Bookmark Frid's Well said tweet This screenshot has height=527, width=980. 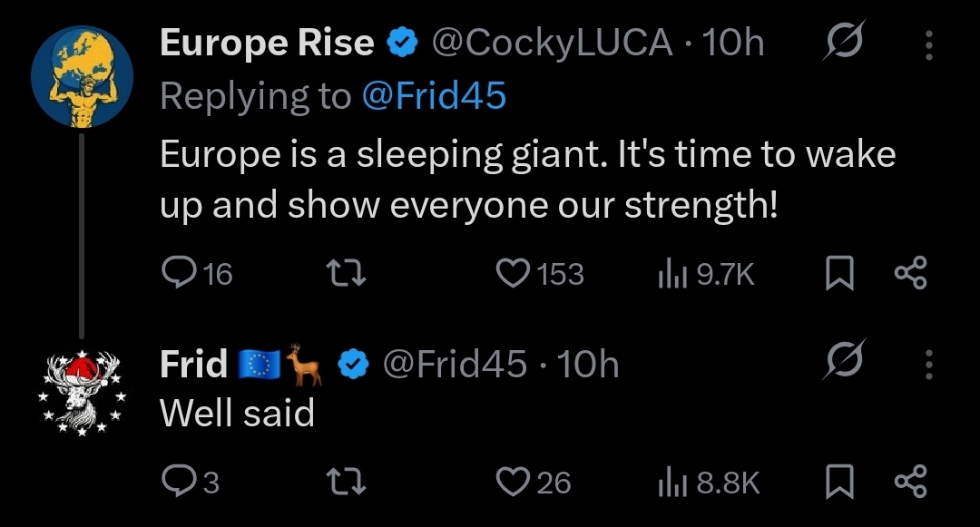(x=839, y=482)
